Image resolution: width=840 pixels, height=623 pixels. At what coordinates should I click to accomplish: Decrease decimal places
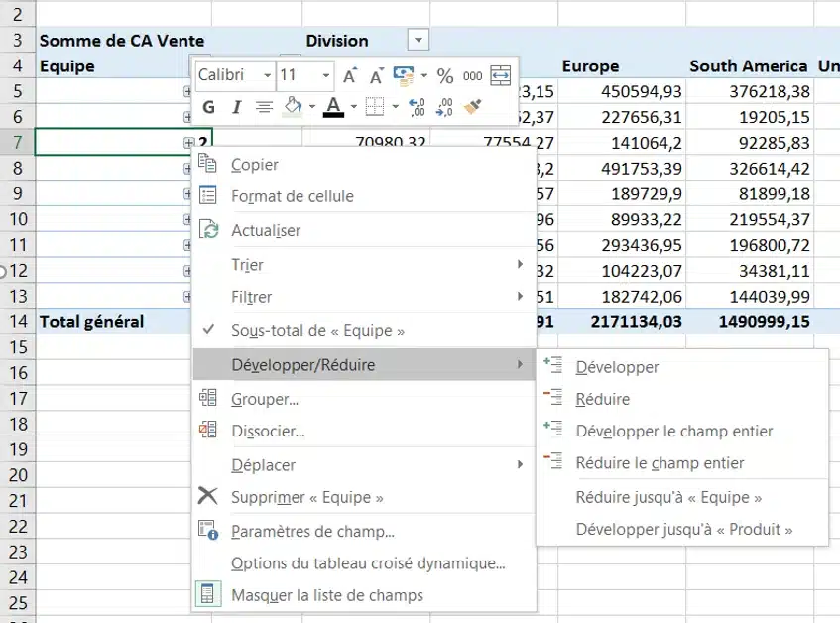(x=444, y=107)
